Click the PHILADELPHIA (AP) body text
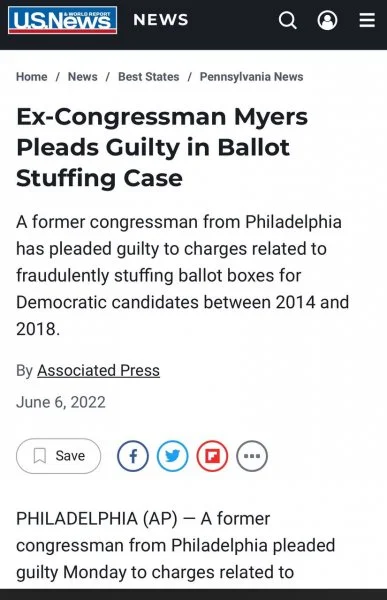The height and width of the screenshot is (600, 387). coord(176,545)
